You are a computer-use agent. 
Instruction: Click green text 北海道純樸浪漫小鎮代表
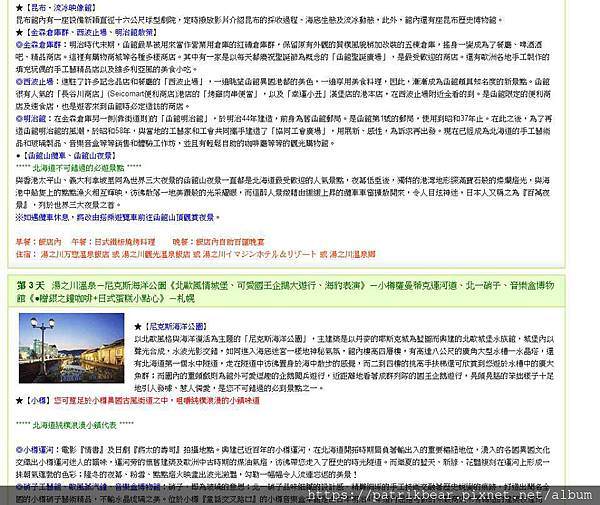75,425
